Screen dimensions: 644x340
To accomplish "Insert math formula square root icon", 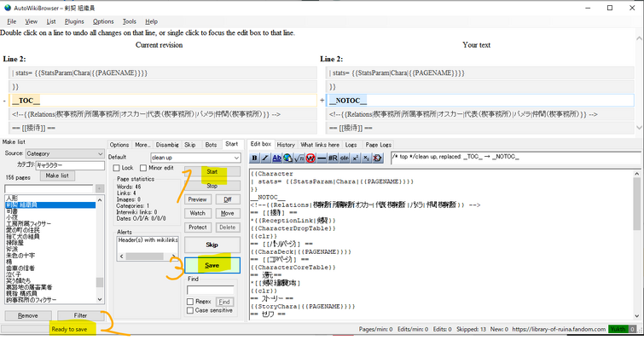I will pyautogui.click(x=299, y=158).
